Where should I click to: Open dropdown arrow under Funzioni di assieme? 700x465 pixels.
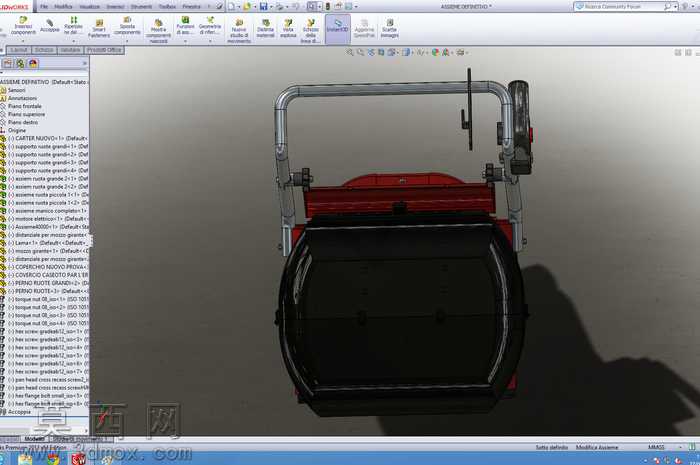tap(185, 41)
